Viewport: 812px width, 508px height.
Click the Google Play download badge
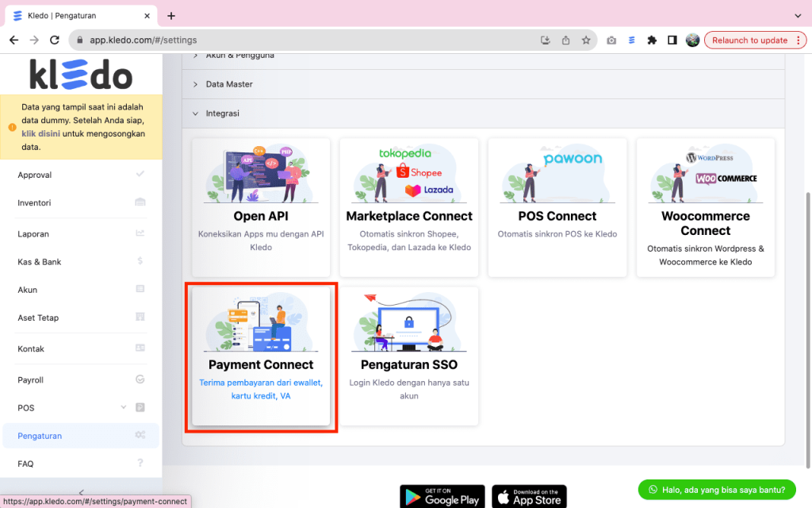442,497
